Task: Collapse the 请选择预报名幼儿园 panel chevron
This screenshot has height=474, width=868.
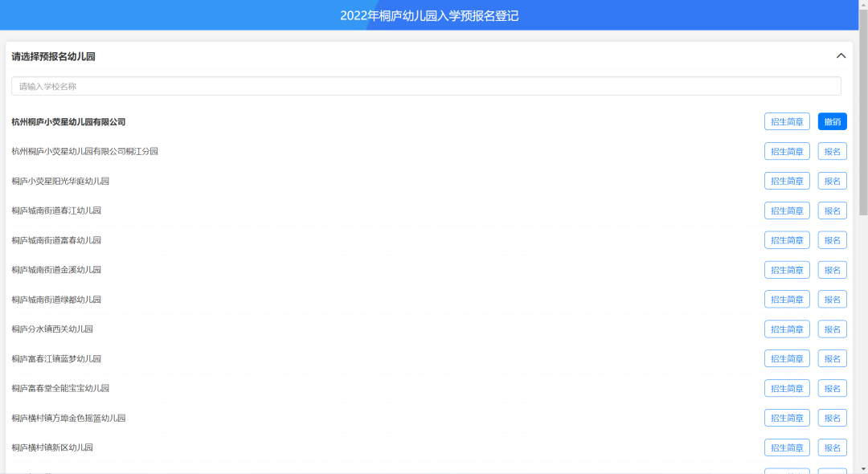Action: 841,56
